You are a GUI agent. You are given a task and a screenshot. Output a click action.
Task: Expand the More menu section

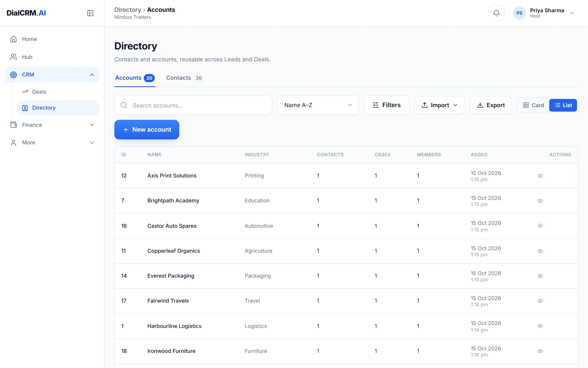pos(92,143)
